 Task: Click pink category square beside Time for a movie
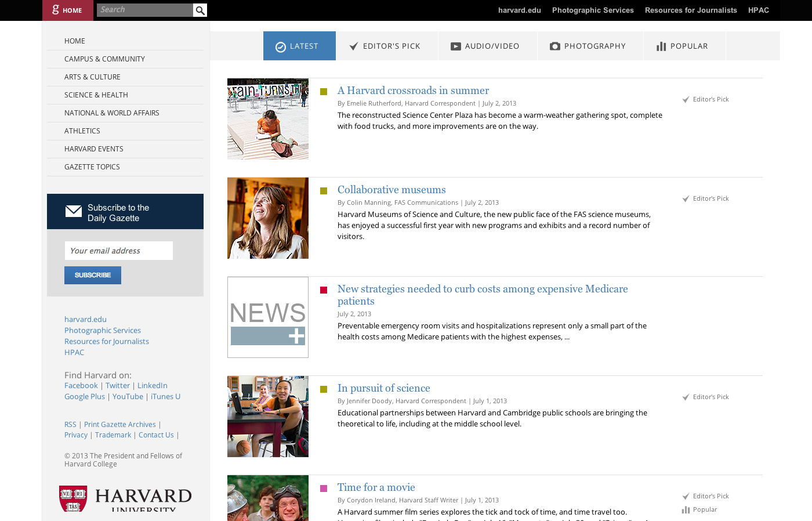coord(324,489)
